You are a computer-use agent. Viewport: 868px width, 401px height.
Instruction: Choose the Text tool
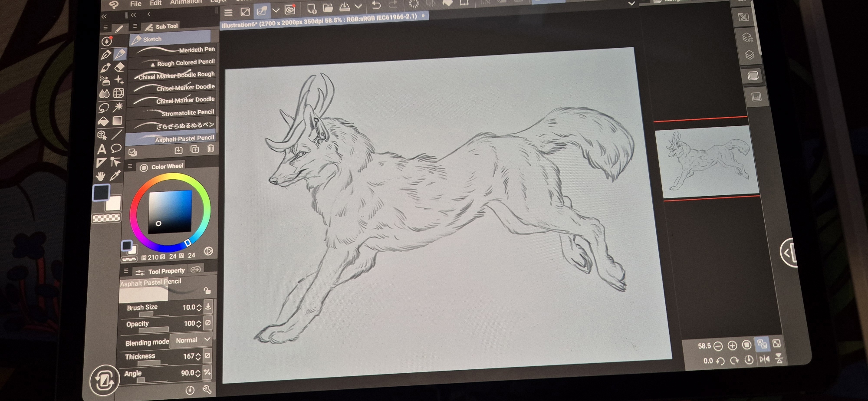[x=102, y=149]
